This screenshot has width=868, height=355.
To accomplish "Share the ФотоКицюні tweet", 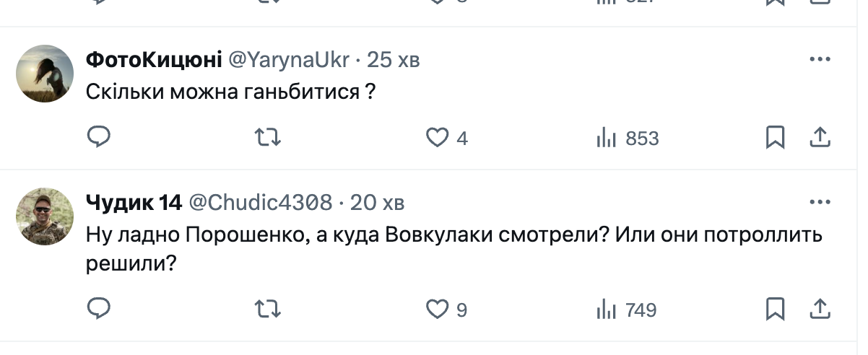I will point(820,137).
